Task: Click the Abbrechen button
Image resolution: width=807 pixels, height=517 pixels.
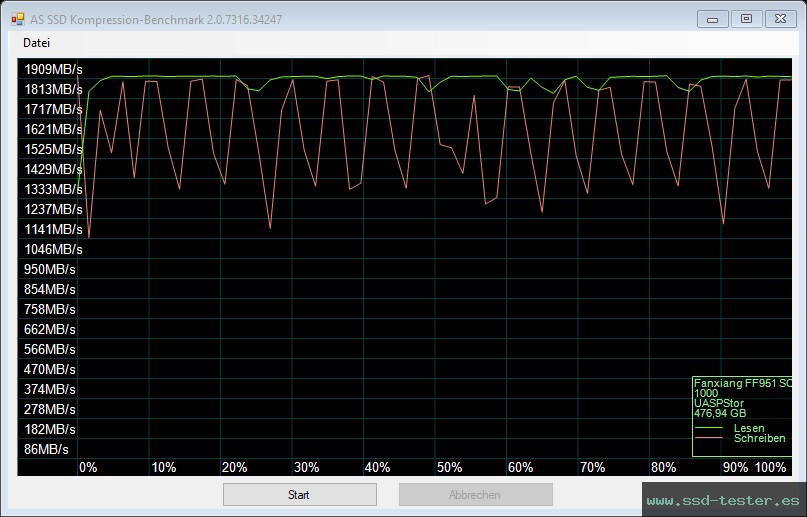Action: (475, 494)
